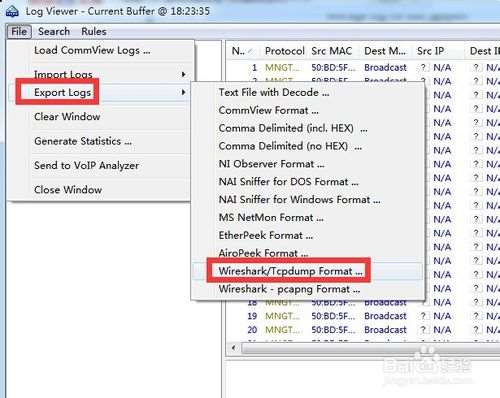The image size is (500, 398).
Task: Click the horizontal scrollbar left arrow
Action: pyautogui.click(x=234, y=348)
